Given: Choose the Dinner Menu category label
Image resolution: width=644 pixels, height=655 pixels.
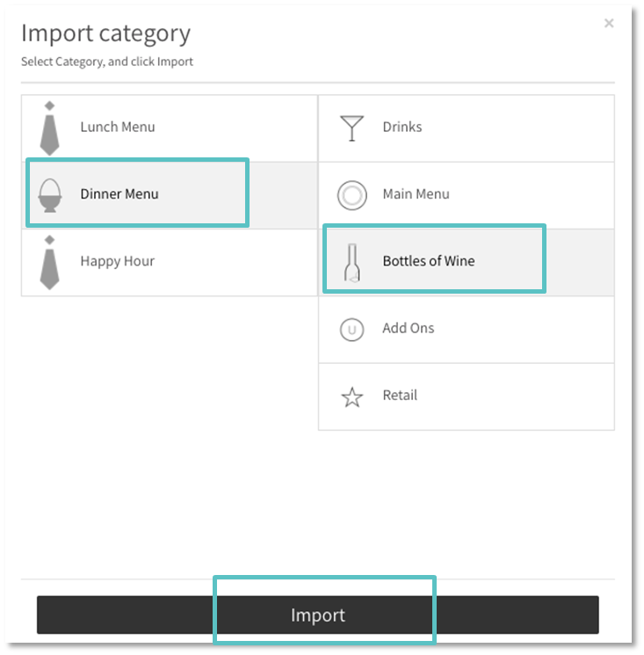Looking at the screenshot, I should [x=119, y=193].
